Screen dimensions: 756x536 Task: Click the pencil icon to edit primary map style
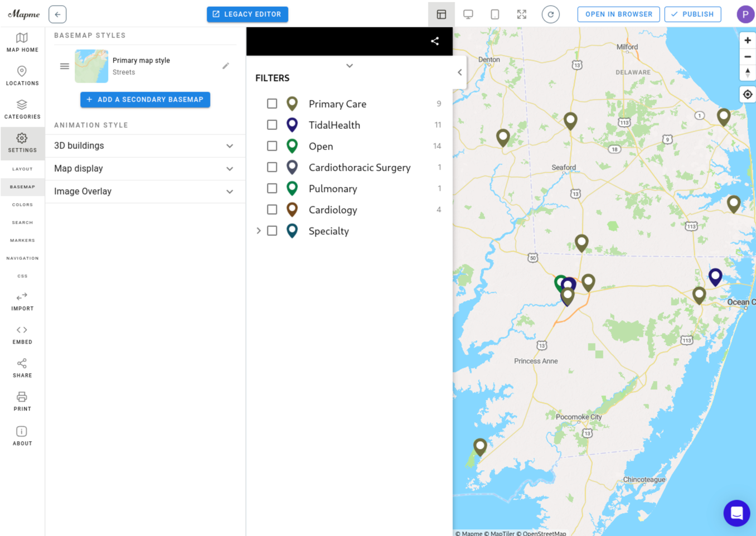(x=226, y=66)
